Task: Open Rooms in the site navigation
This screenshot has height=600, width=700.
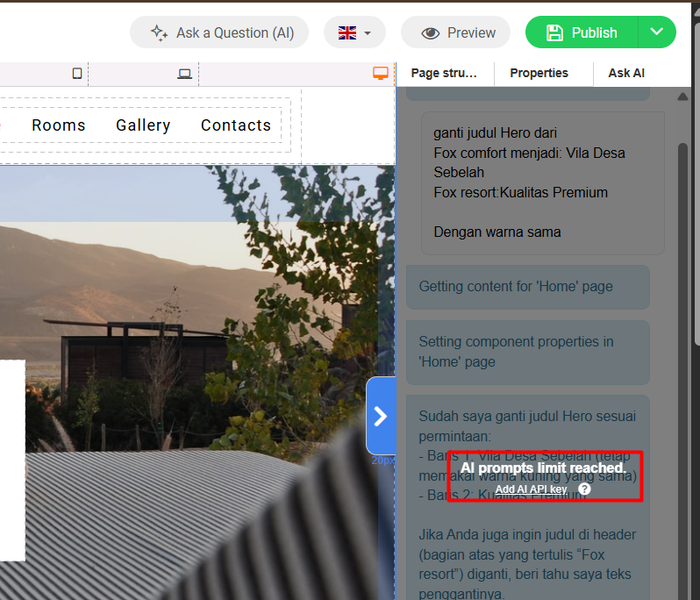Action: click(x=59, y=125)
